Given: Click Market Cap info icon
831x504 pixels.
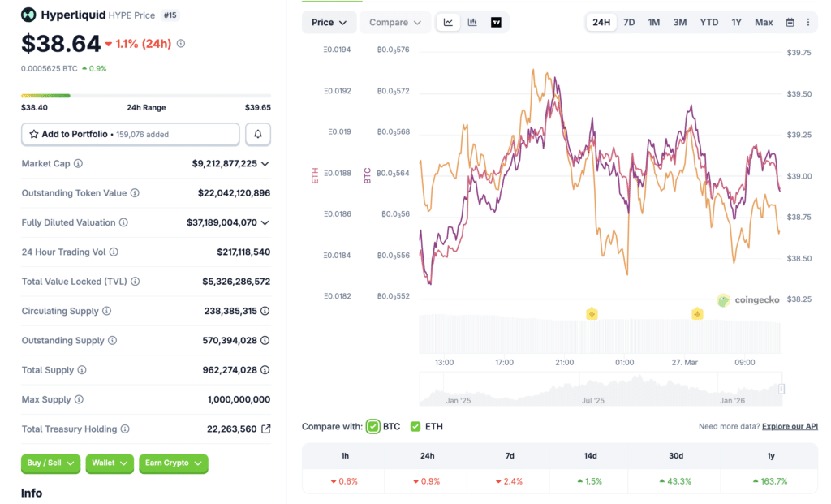Looking at the screenshot, I should click(78, 163).
